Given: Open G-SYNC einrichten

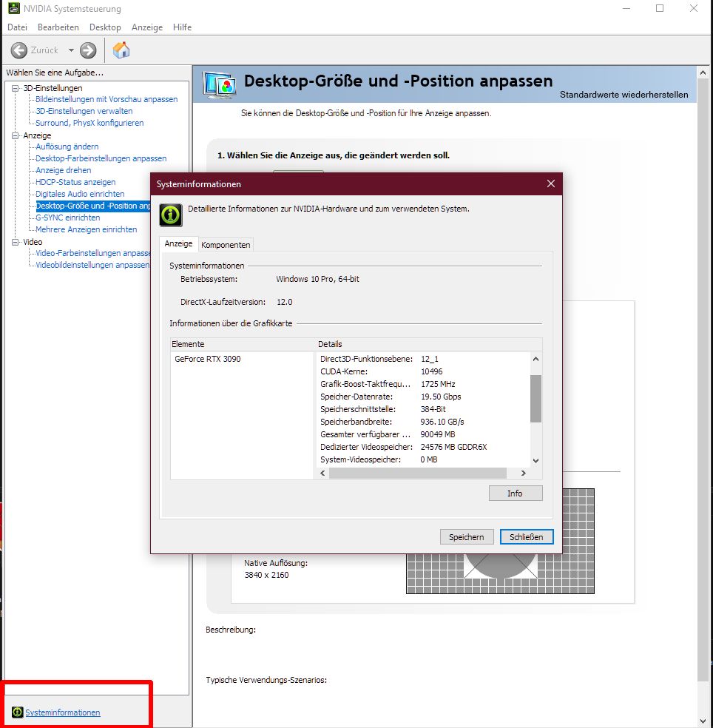Looking at the screenshot, I should click(x=68, y=218).
